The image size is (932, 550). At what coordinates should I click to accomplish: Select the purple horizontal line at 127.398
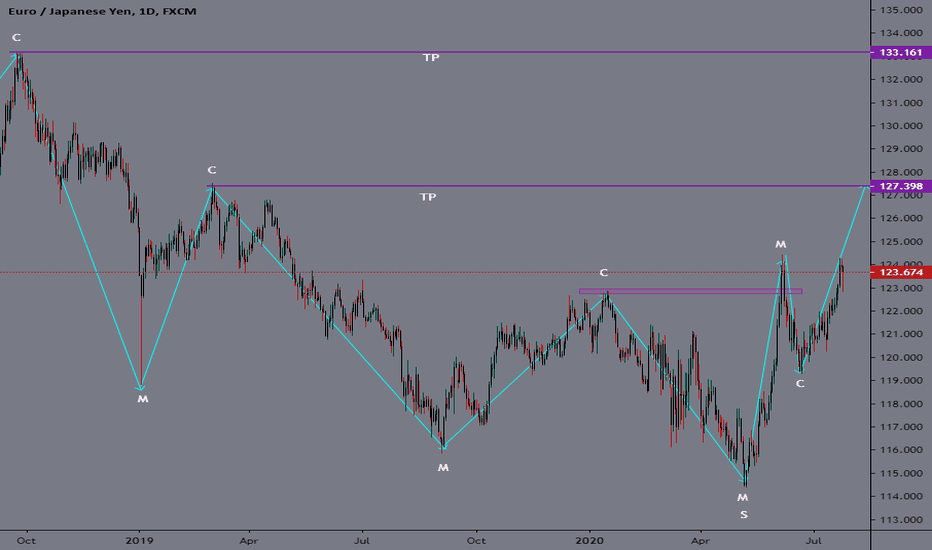tap(538, 186)
